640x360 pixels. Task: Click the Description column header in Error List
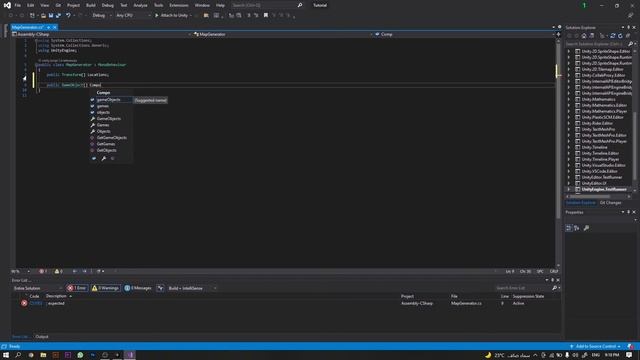click(x=56, y=296)
